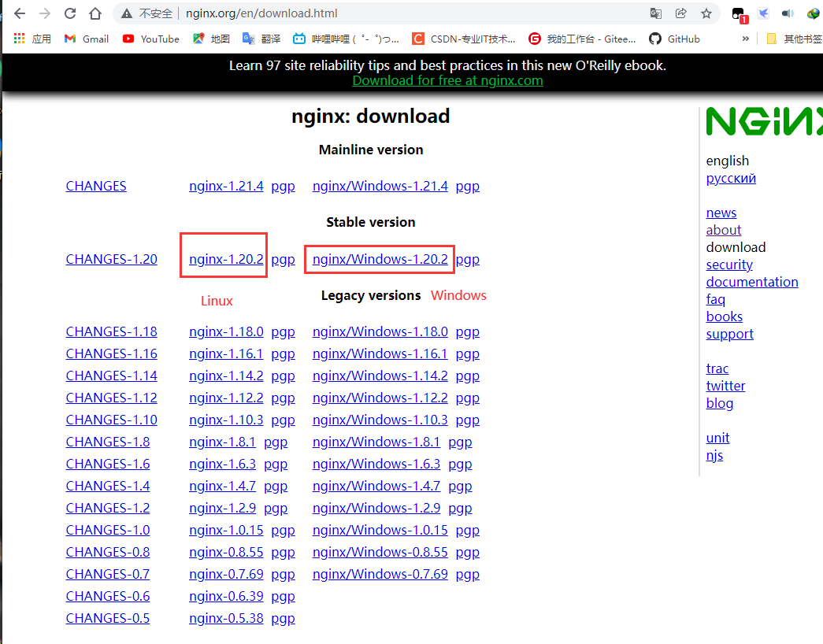The height and width of the screenshot is (644, 823).
Task: Open the twitter sidebar link
Action: point(725,387)
